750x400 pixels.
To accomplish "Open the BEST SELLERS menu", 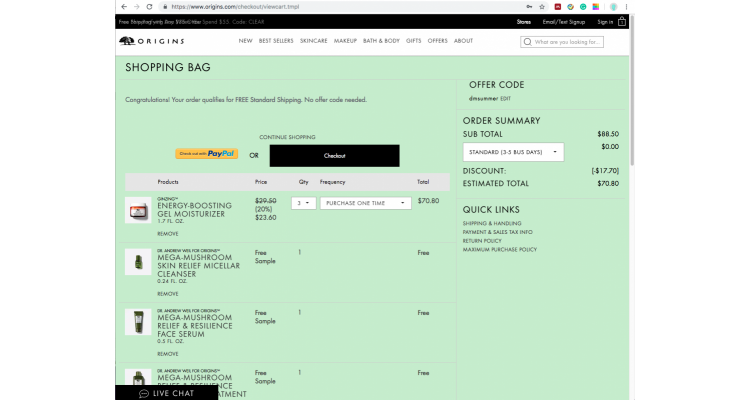I will tap(276, 41).
